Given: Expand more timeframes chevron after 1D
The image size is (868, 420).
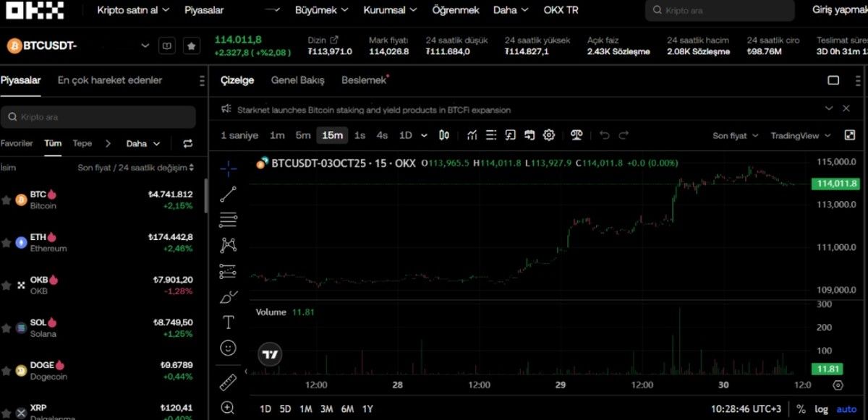Looking at the screenshot, I should (424, 135).
